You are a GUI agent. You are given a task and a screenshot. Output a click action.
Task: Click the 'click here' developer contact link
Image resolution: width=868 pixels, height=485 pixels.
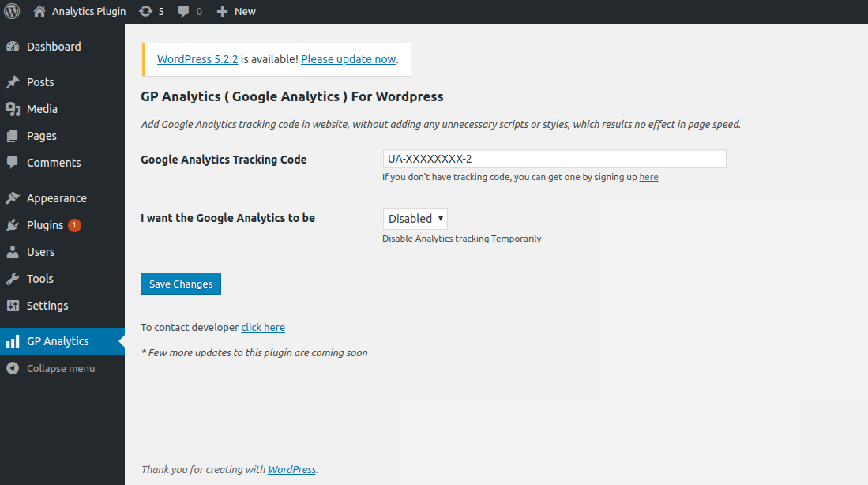[x=263, y=327]
